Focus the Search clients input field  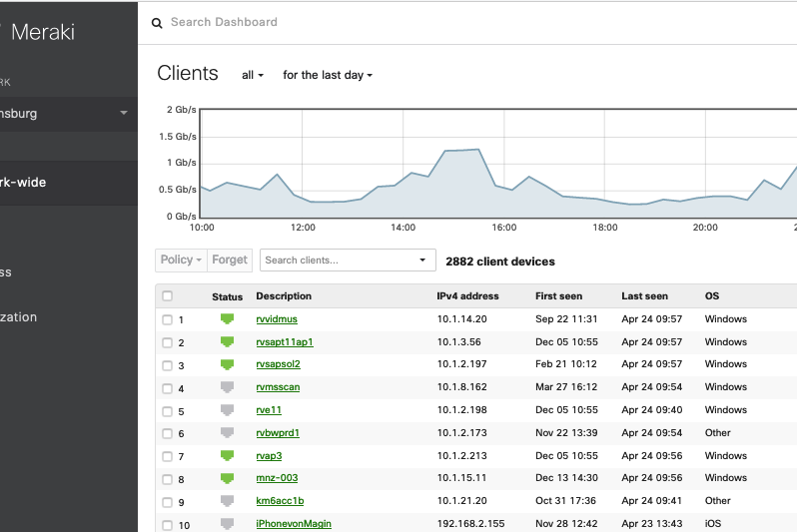pos(340,261)
